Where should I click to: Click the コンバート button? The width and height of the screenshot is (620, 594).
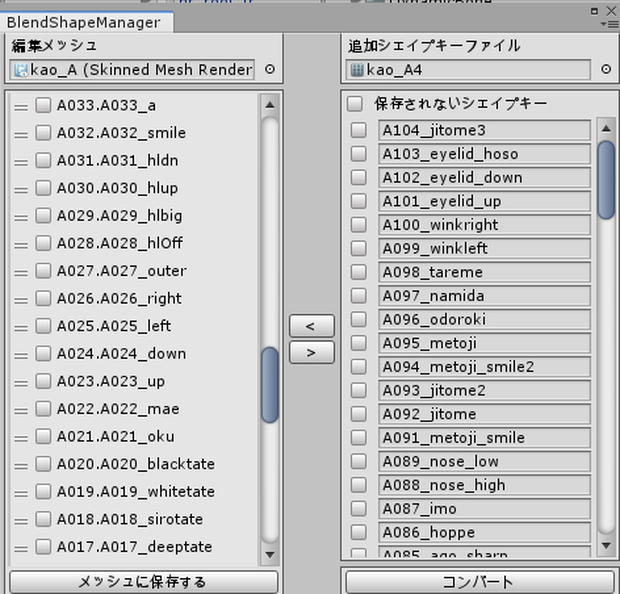pos(480,582)
